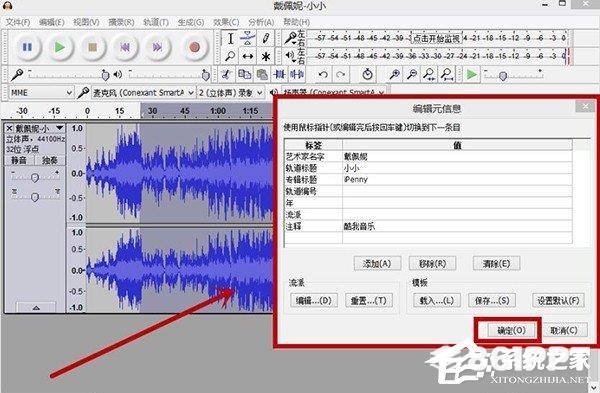Open the MME audio host dropdown
The width and height of the screenshot is (600, 393).
(41, 93)
